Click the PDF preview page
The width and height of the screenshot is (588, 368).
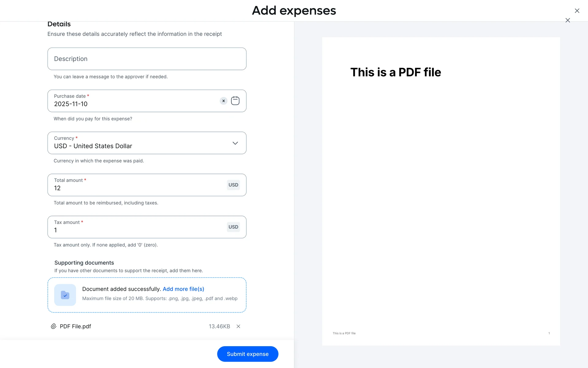[x=441, y=191]
